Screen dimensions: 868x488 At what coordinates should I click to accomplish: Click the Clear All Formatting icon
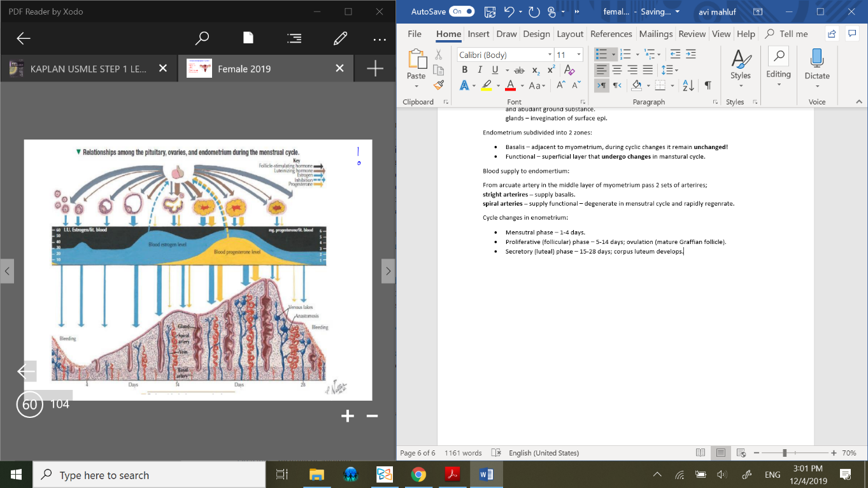click(569, 70)
